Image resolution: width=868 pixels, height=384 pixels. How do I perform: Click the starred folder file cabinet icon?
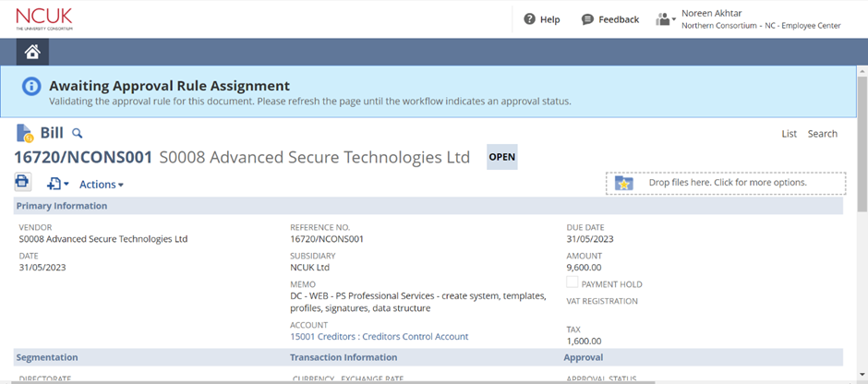click(624, 183)
